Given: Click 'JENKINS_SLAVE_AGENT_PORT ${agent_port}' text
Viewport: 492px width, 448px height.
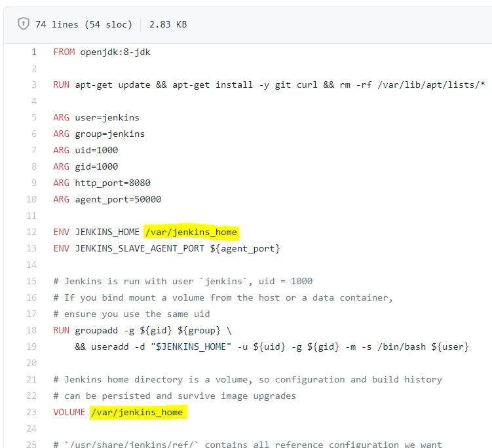Looking at the screenshot, I should (178, 249).
